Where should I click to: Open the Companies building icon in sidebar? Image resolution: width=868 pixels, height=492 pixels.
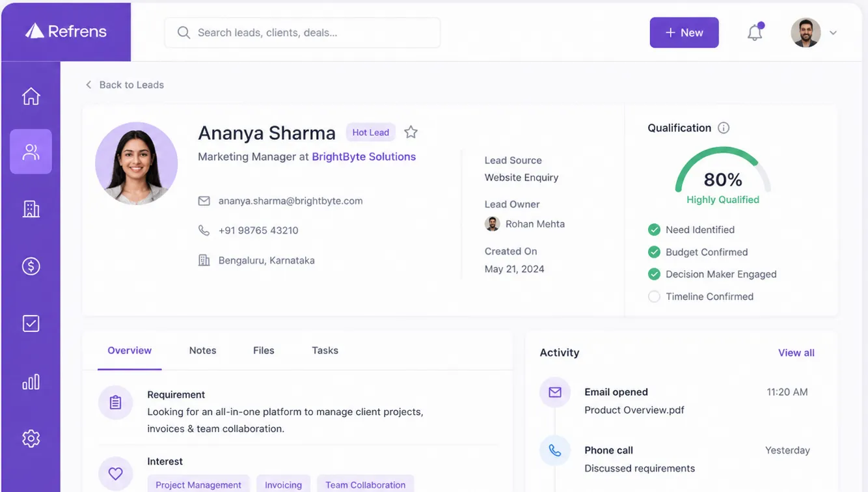(x=31, y=209)
